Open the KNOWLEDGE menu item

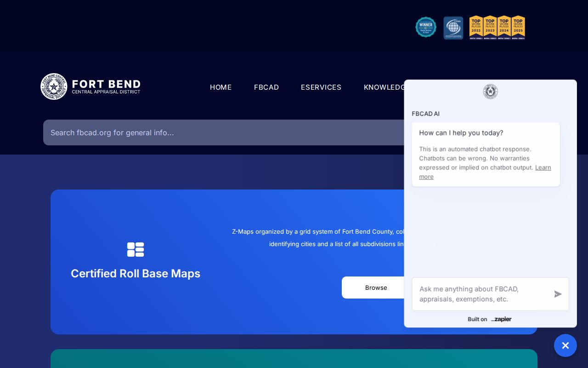pyautogui.click(x=384, y=87)
